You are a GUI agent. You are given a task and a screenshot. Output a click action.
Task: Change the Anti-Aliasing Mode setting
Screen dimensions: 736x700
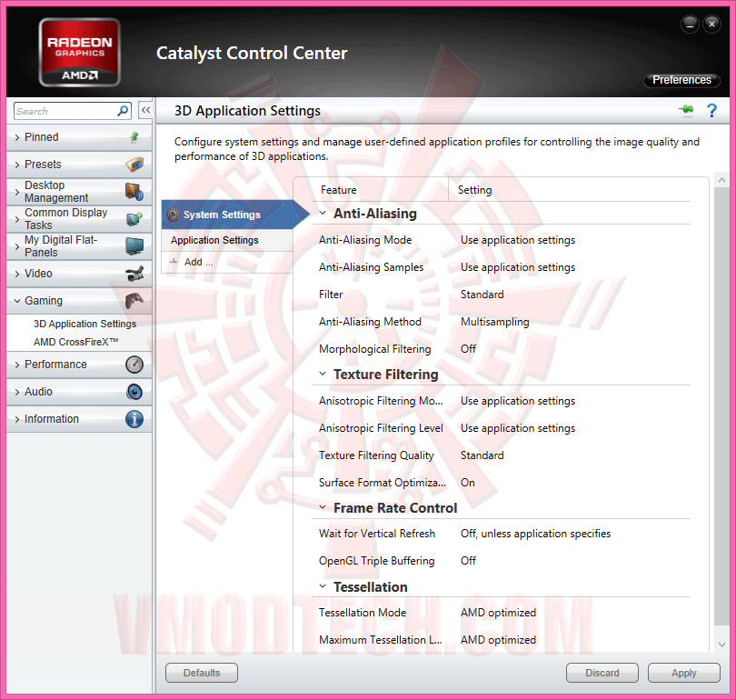[x=518, y=240]
